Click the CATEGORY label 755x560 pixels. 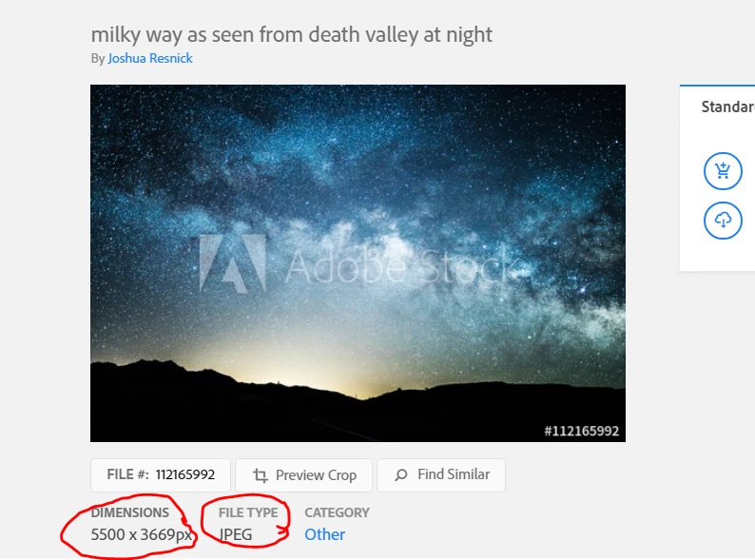pos(337,512)
